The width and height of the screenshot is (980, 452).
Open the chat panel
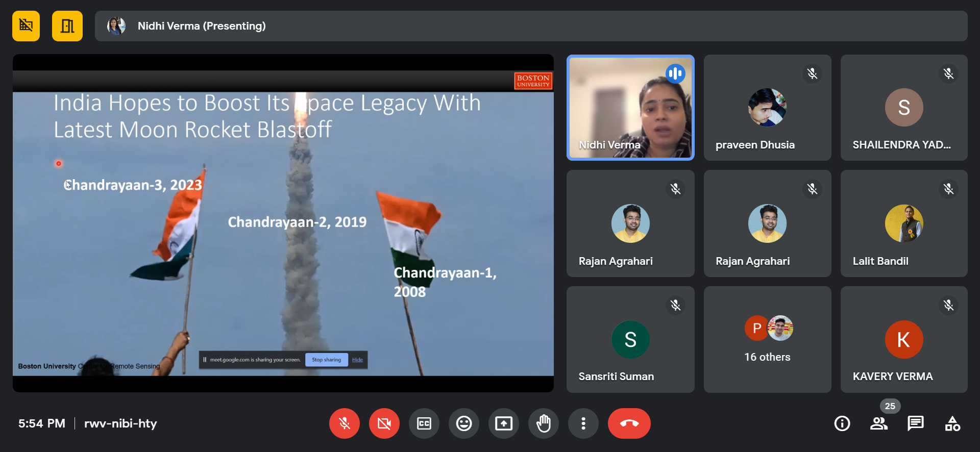[x=916, y=423]
